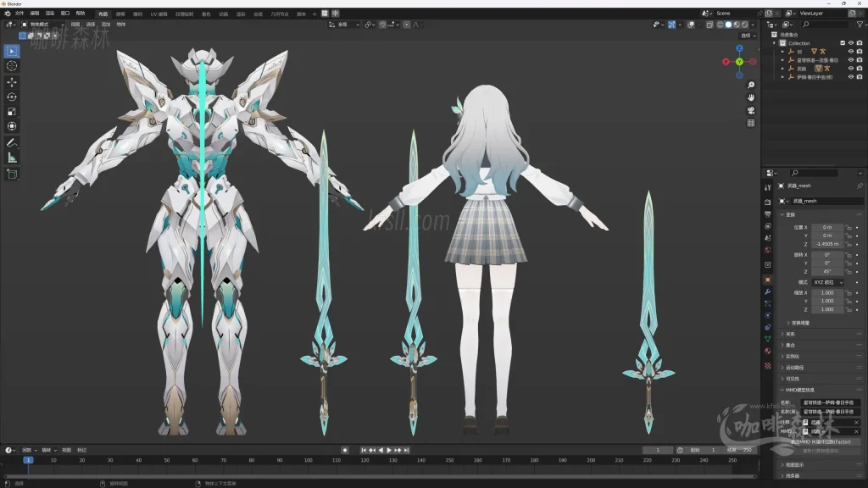868x488 pixels.
Task: Switch orthographic view with grid icon
Action: (751, 123)
